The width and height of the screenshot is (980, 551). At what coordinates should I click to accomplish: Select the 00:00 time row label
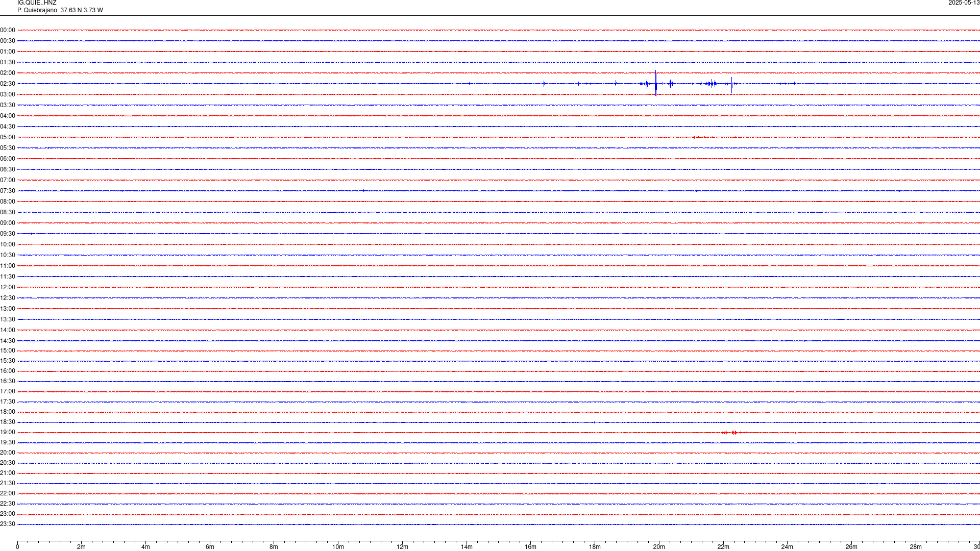coord(8,30)
